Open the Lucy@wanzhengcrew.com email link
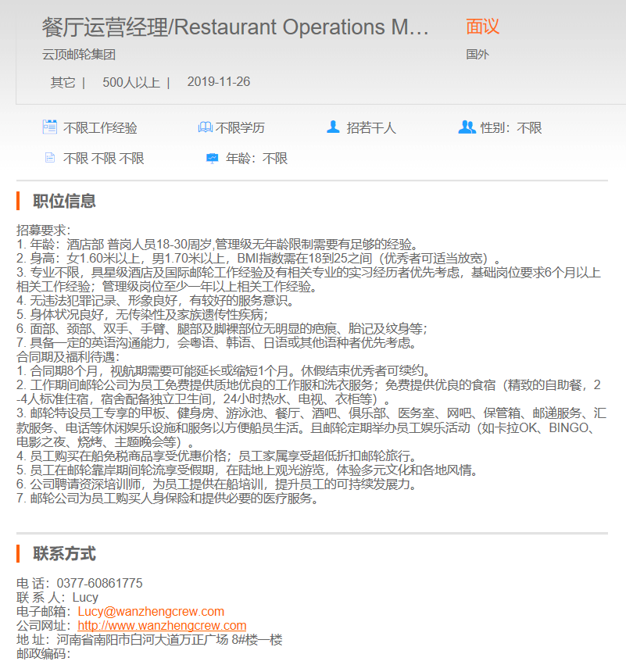Image resolution: width=626 pixels, height=672 pixels. [x=151, y=611]
